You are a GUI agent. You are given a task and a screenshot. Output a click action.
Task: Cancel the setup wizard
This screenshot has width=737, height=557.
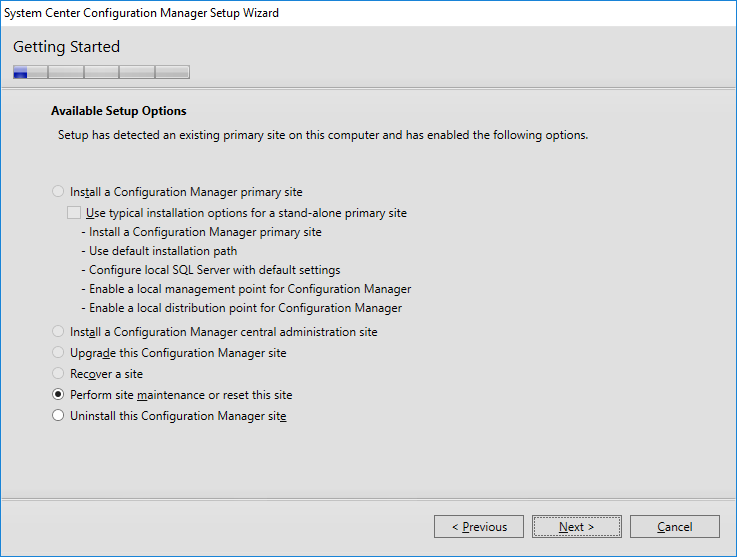click(674, 526)
